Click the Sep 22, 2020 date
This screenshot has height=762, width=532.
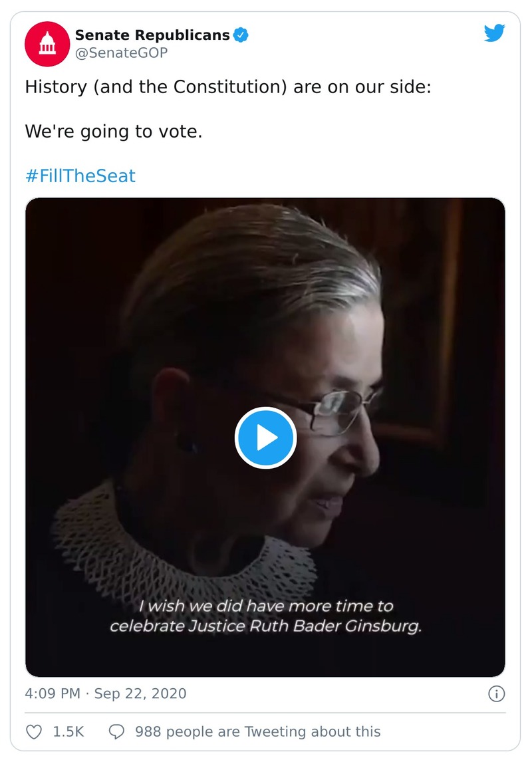pyautogui.click(x=140, y=694)
